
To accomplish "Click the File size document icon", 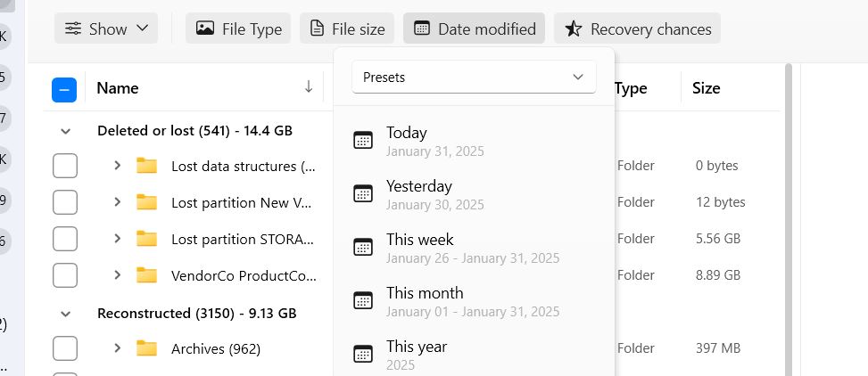I will click(x=317, y=29).
